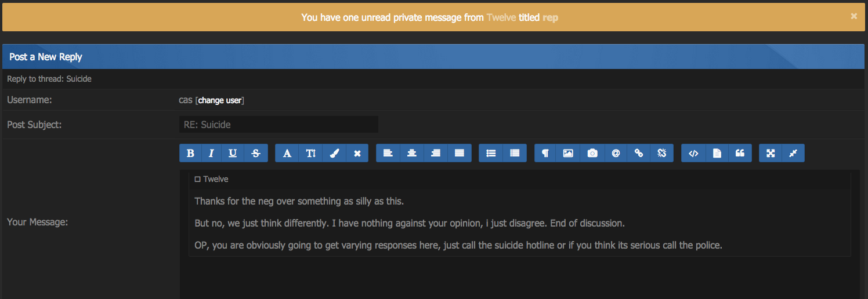Remove formatting with the X icon
The image size is (868, 299).
click(357, 153)
